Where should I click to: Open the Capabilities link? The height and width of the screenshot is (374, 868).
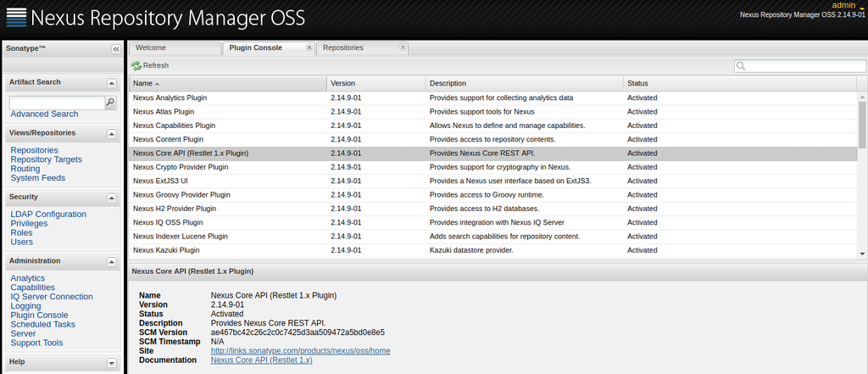tap(33, 287)
